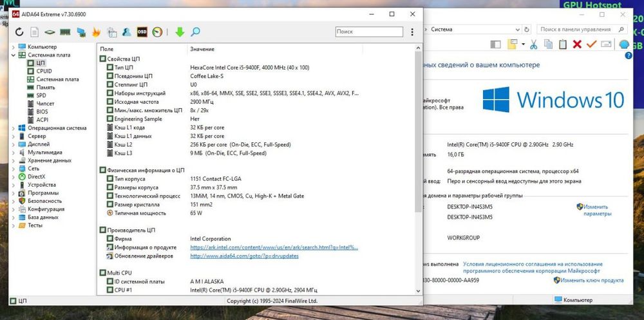This screenshot has height=320, width=644.
Task: Select BIOS in the tree
Action: [x=42, y=112]
